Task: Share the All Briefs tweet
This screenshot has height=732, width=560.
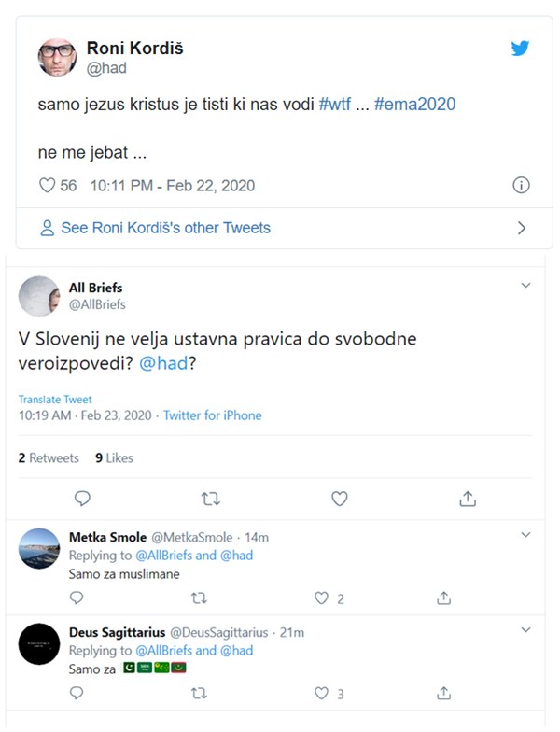Action: click(x=469, y=499)
